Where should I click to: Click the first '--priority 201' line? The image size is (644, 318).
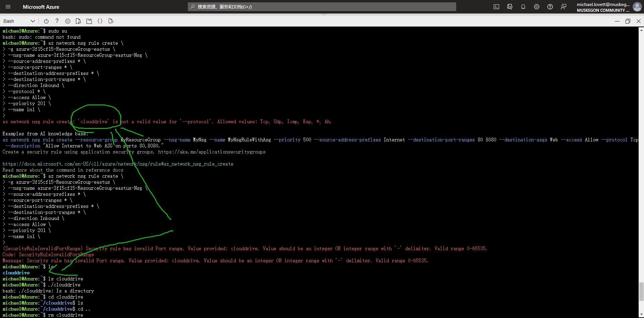pos(27,103)
